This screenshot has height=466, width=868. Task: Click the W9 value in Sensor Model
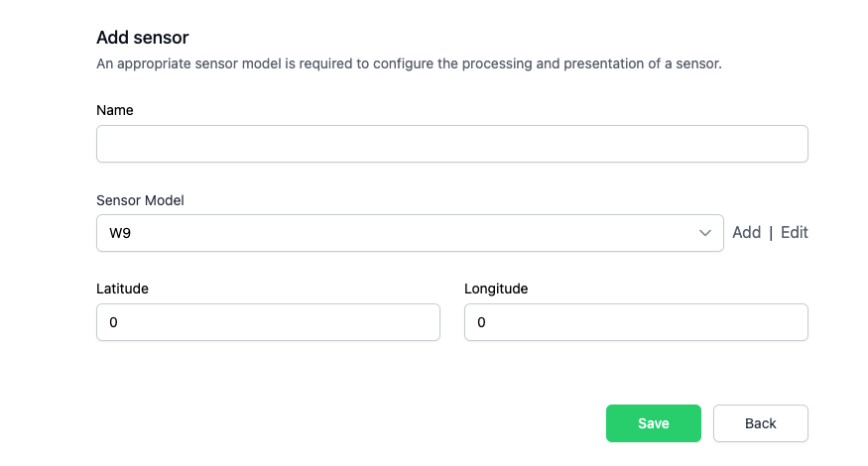point(120,233)
